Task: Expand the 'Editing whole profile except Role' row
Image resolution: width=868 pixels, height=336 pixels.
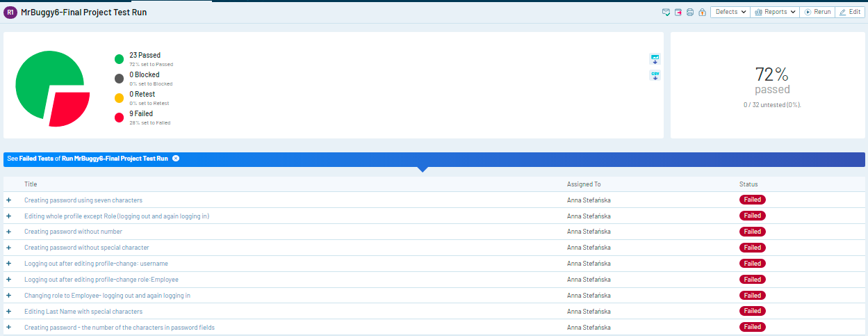Action: point(9,216)
